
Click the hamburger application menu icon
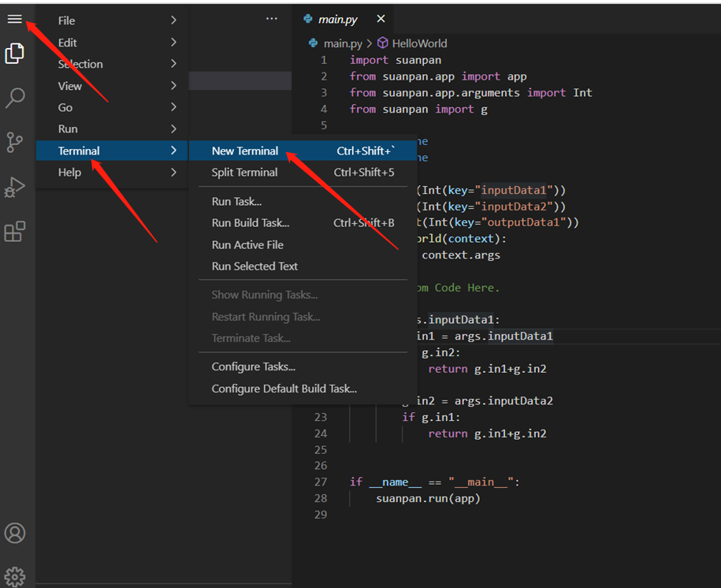click(14, 20)
